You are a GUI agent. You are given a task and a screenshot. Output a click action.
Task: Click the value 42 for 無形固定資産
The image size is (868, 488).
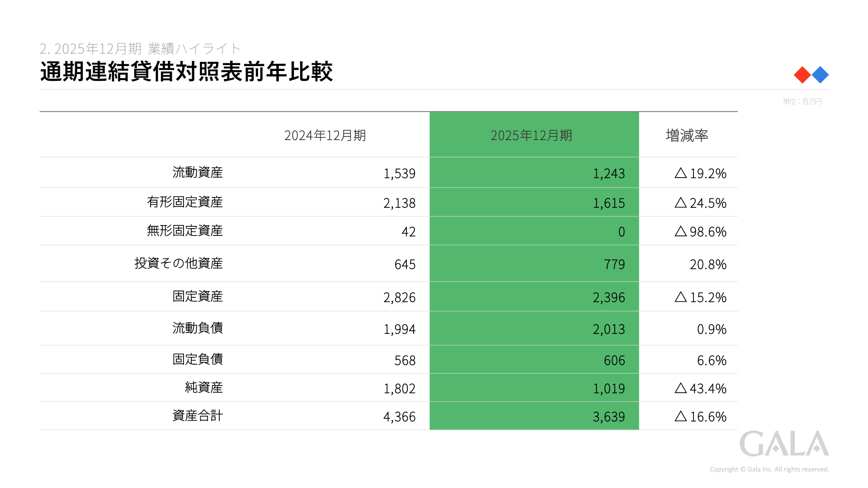coord(409,232)
